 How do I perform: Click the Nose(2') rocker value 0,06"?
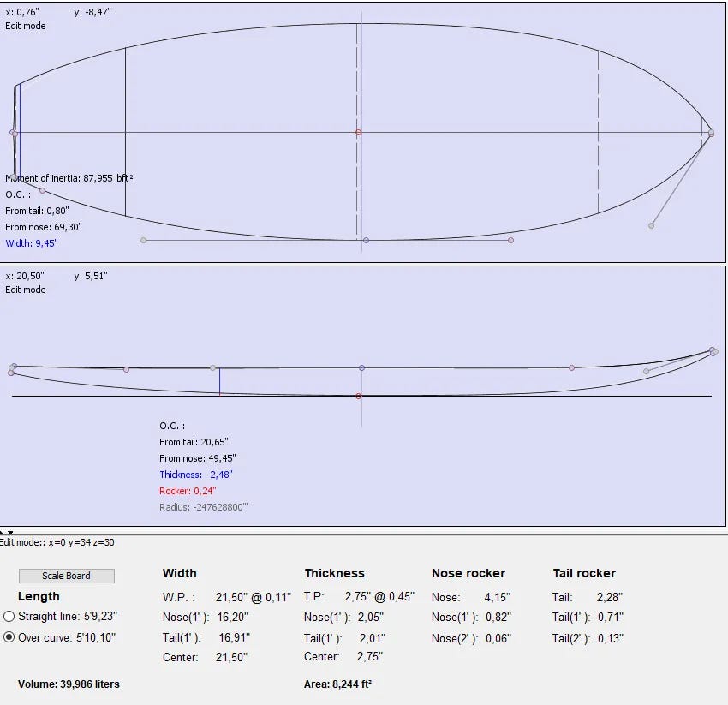click(498, 638)
